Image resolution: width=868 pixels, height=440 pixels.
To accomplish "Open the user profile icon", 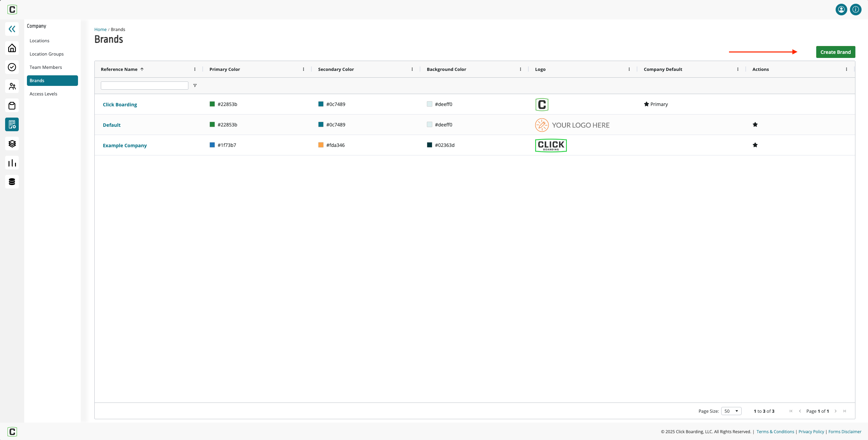I will pos(841,10).
